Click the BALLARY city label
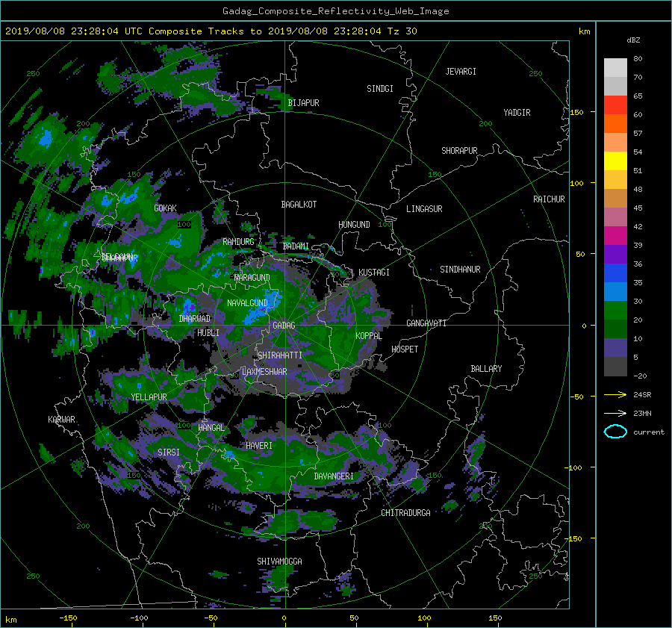Viewport: 672px width, 628px height. coord(486,369)
